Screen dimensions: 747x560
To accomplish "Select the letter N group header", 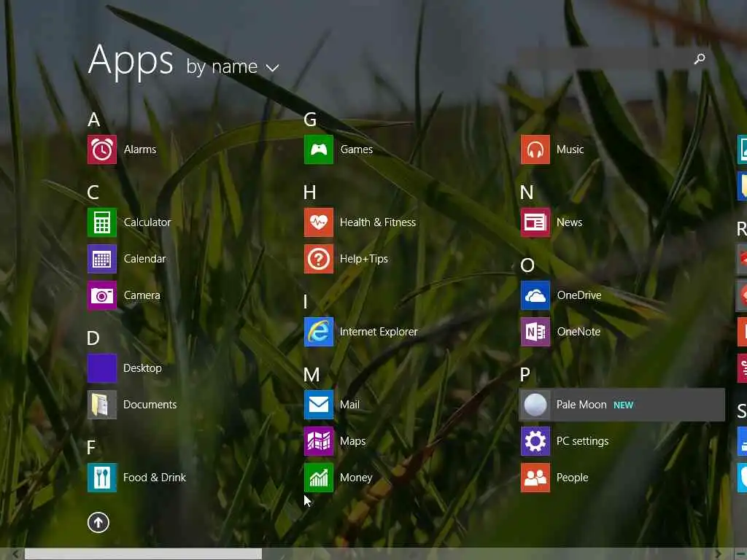I will (x=527, y=192).
